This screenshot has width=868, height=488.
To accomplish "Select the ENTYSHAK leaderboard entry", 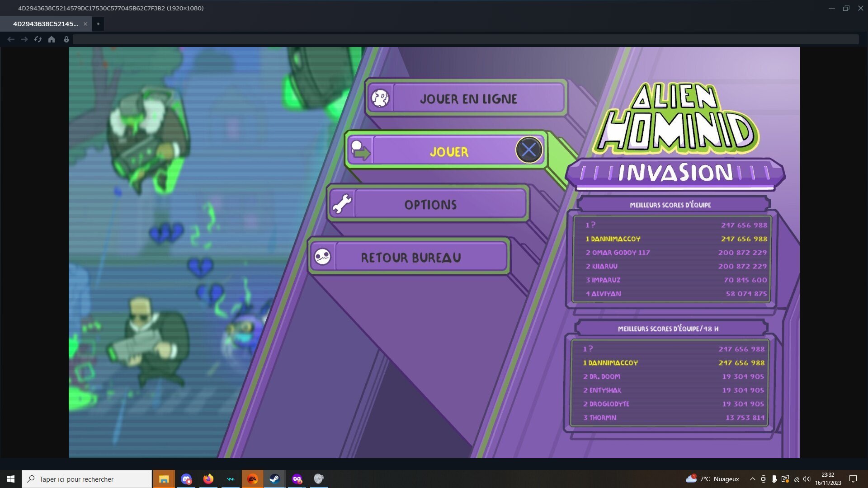I will pos(674,390).
